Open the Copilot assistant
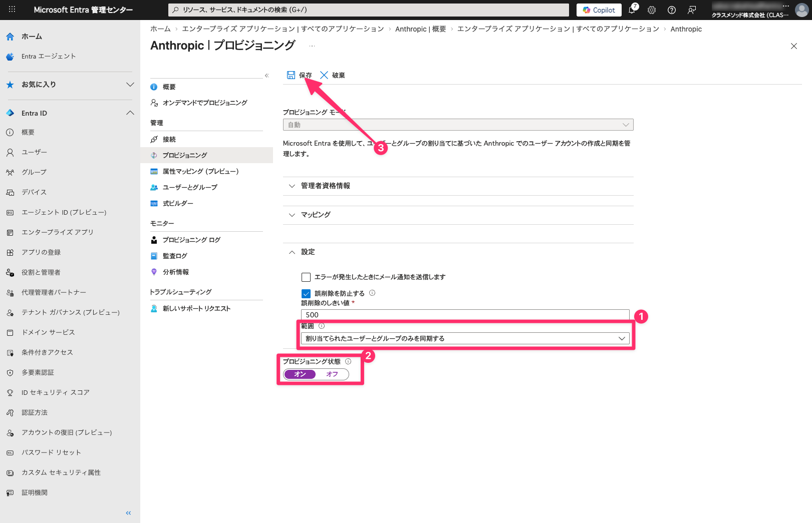The width and height of the screenshot is (812, 523). (x=599, y=10)
